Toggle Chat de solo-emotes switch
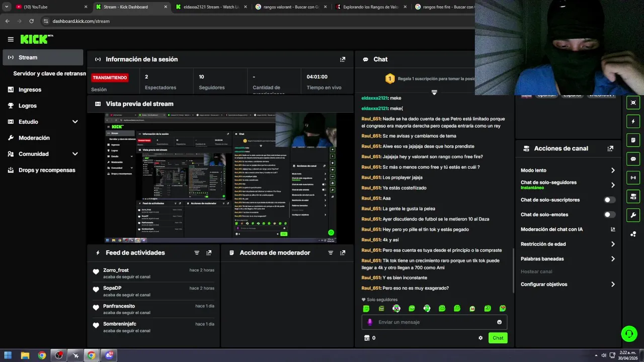Screen dimensions: 644x362 (x=609, y=215)
